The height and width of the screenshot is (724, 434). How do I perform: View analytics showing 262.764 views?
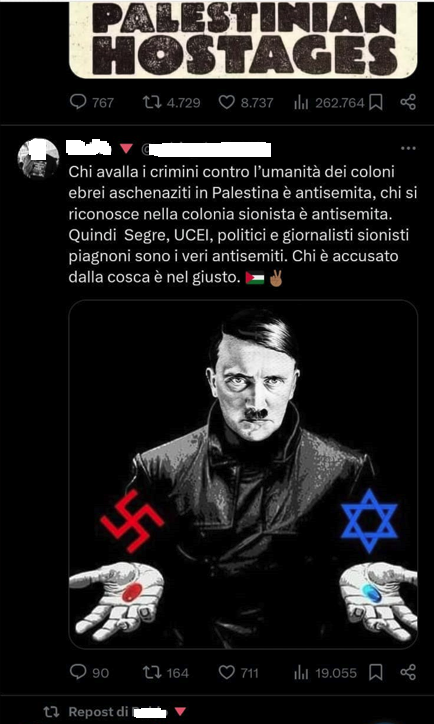(x=329, y=103)
